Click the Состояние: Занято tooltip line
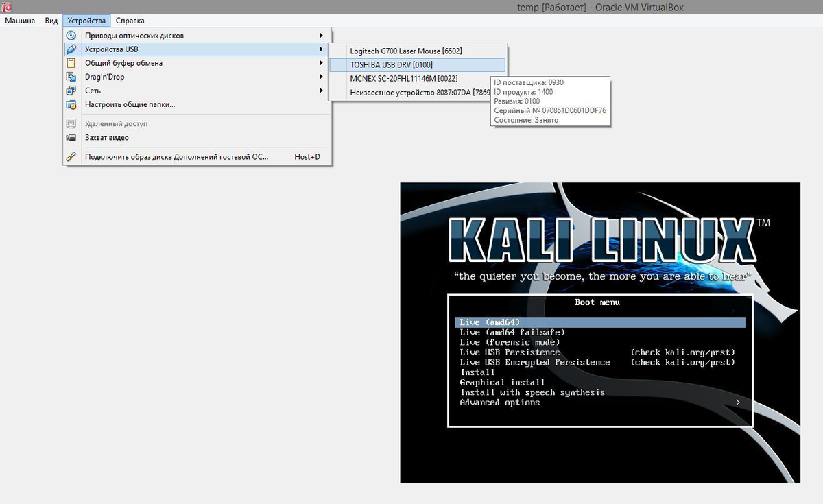This screenshot has height=504, width=823. point(526,120)
